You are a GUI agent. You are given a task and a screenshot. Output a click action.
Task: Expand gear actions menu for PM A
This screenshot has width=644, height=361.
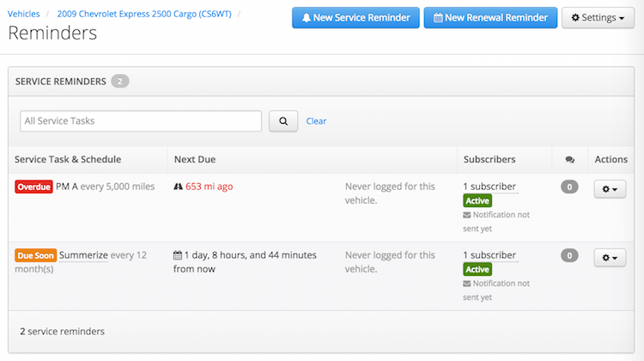click(611, 188)
